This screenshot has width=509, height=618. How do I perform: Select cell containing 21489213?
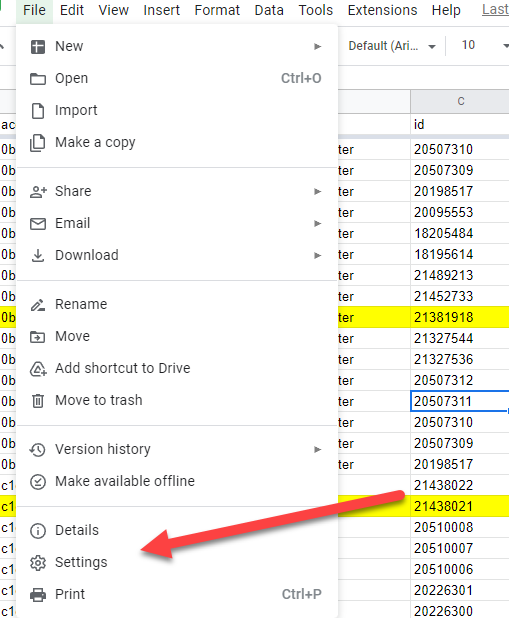(460, 275)
